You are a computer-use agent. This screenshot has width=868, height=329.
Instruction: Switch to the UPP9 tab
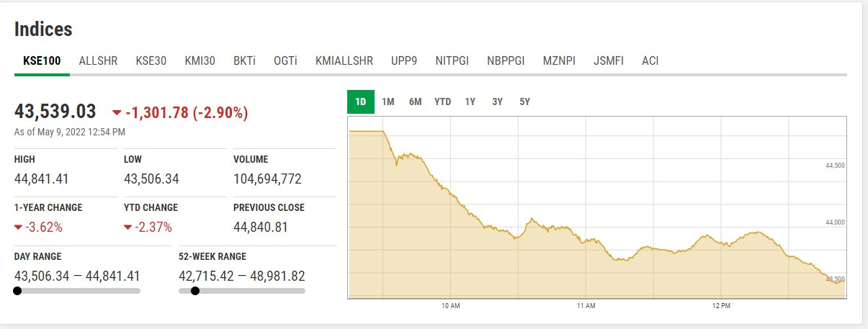404,61
